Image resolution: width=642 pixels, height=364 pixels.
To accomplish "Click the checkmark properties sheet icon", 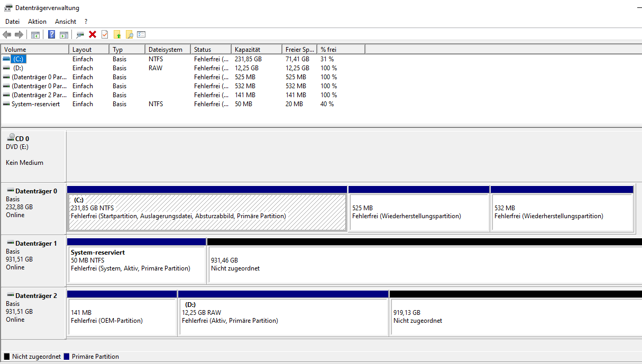I will (105, 34).
